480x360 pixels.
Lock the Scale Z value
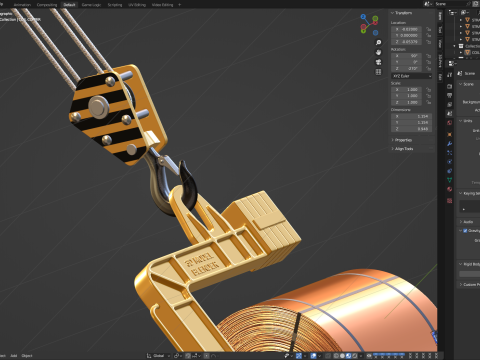429,102
